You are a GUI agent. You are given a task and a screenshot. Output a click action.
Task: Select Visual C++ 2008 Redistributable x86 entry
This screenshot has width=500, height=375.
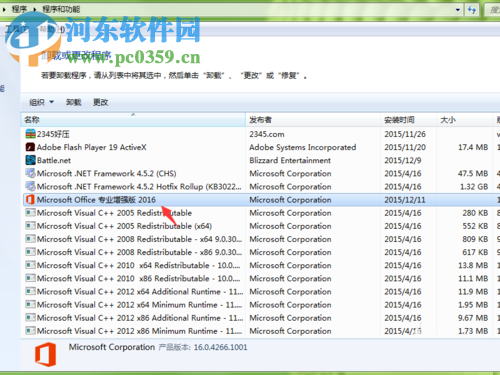[139, 252]
